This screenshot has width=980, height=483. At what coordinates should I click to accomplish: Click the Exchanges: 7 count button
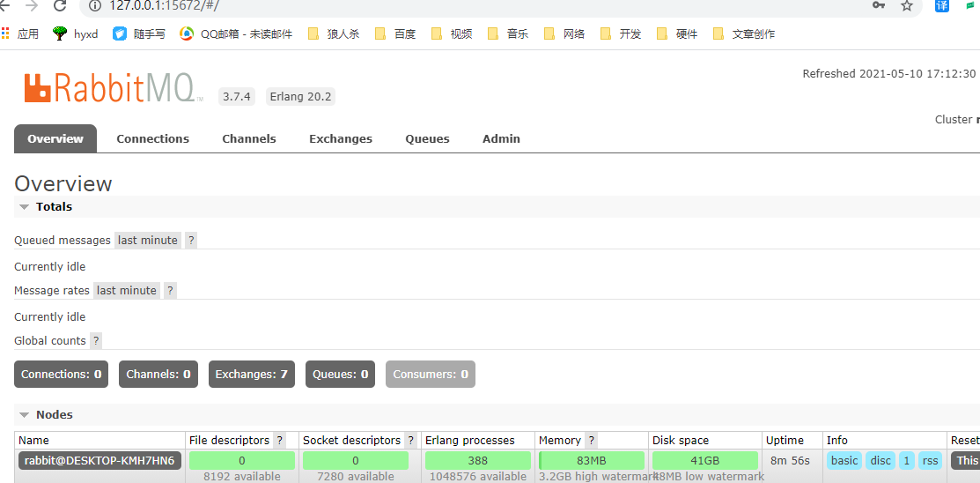coord(251,375)
